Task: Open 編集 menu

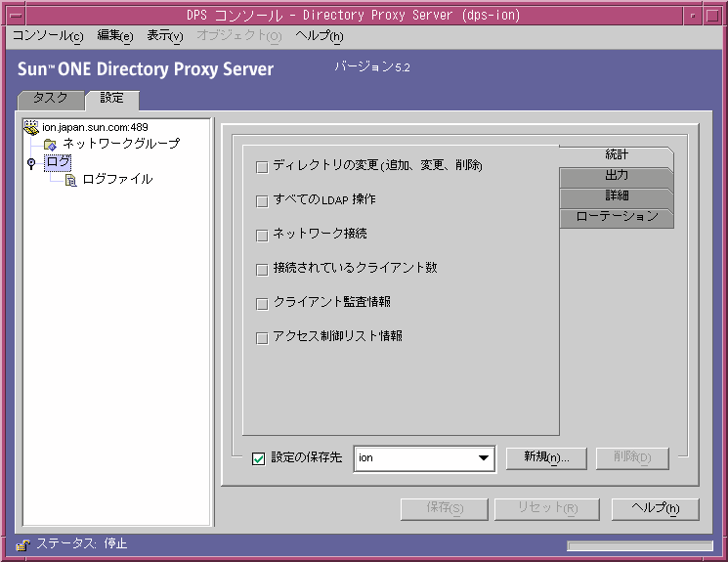Action: tap(115, 36)
